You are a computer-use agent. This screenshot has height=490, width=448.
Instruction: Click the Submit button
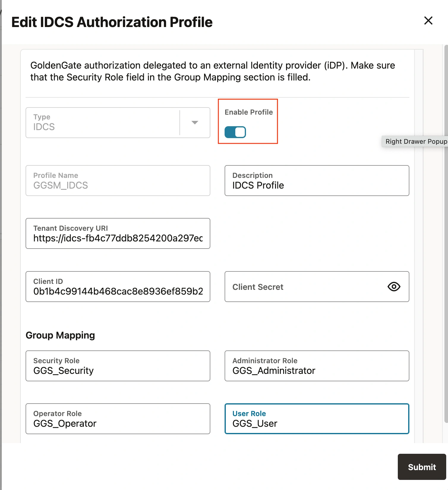(x=422, y=467)
